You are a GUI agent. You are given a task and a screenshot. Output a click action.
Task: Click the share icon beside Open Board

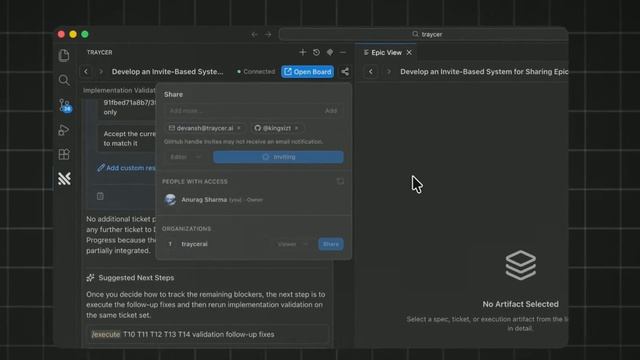(345, 72)
